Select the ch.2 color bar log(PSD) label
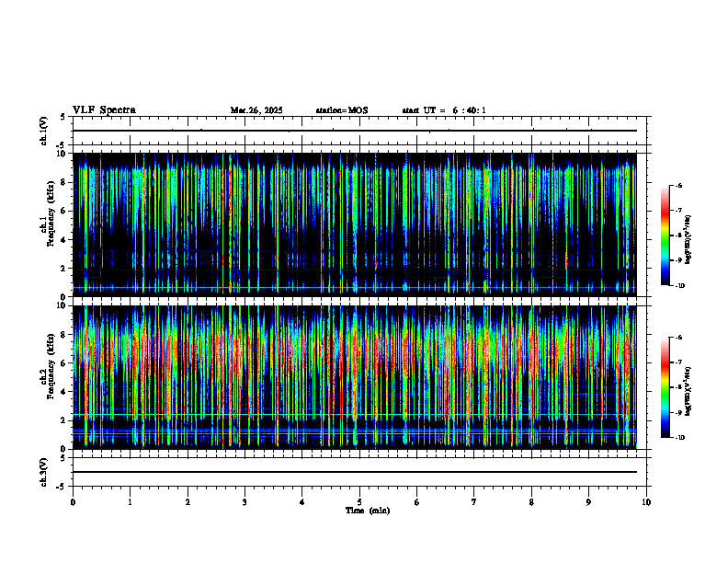The width and height of the screenshot is (728, 563). [688, 391]
